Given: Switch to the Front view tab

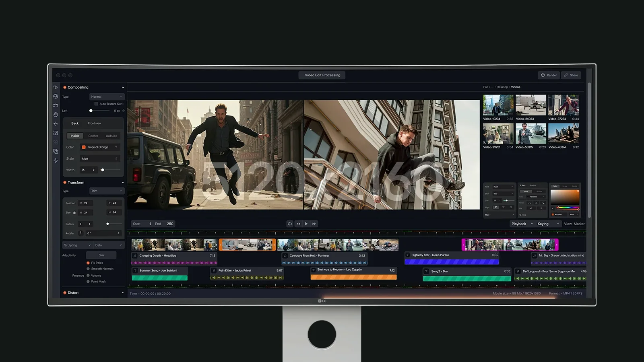Looking at the screenshot, I should (95, 123).
